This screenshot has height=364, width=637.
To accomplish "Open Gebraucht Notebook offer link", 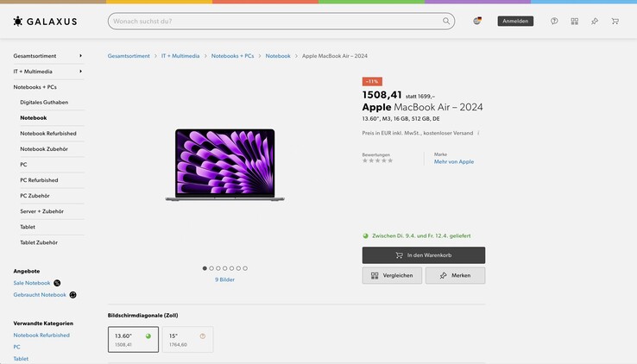I will [40, 295].
